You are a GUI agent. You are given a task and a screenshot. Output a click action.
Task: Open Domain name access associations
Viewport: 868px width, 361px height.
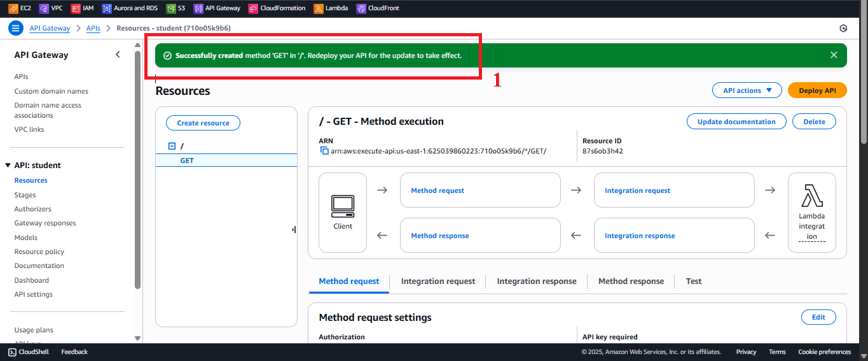click(48, 110)
